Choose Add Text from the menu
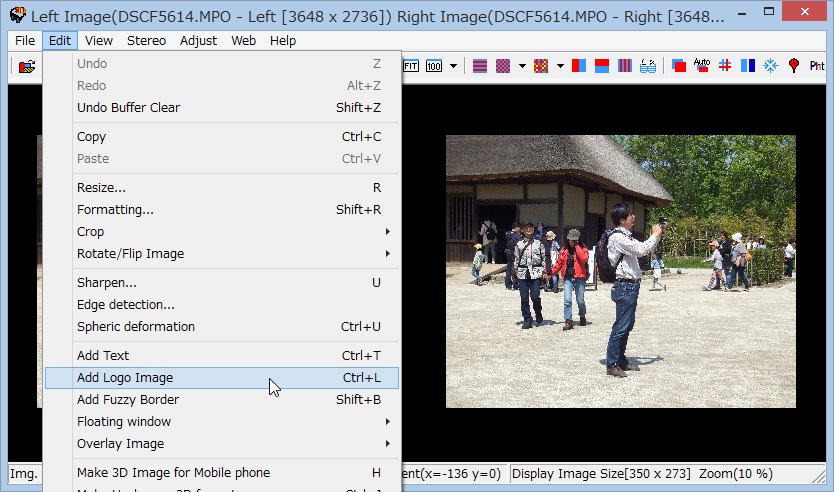 [x=222, y=355]
